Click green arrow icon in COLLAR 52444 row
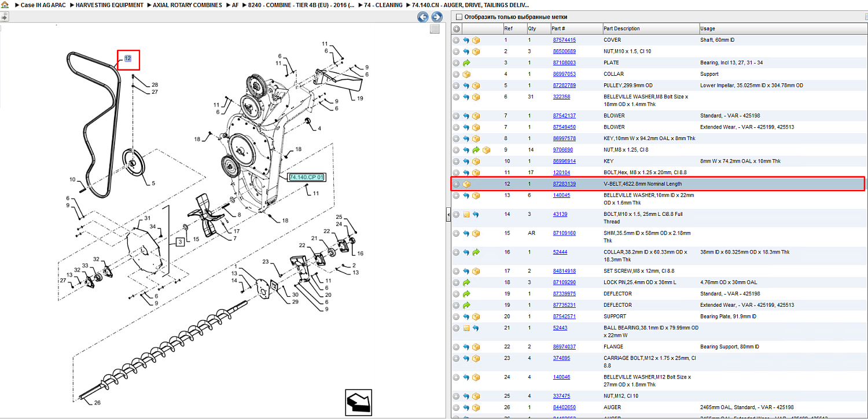Viewport: 868px width, 419px height. 476,252
